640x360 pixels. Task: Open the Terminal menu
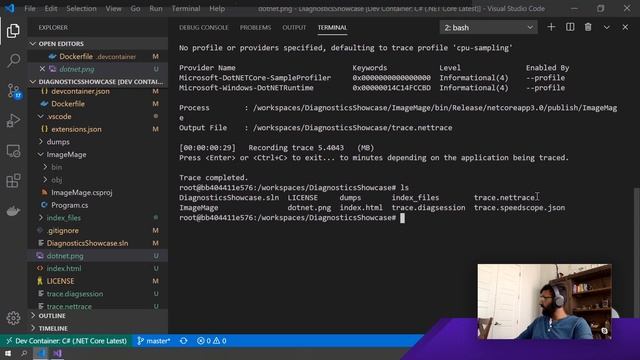pyautogui.click(x=186, y=8)
